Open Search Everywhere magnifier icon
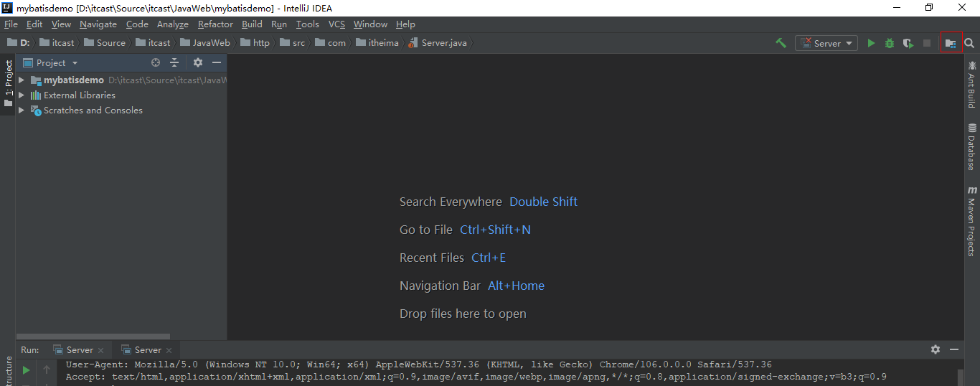This screenshot has width=980, height=386. tap(969, 43)
